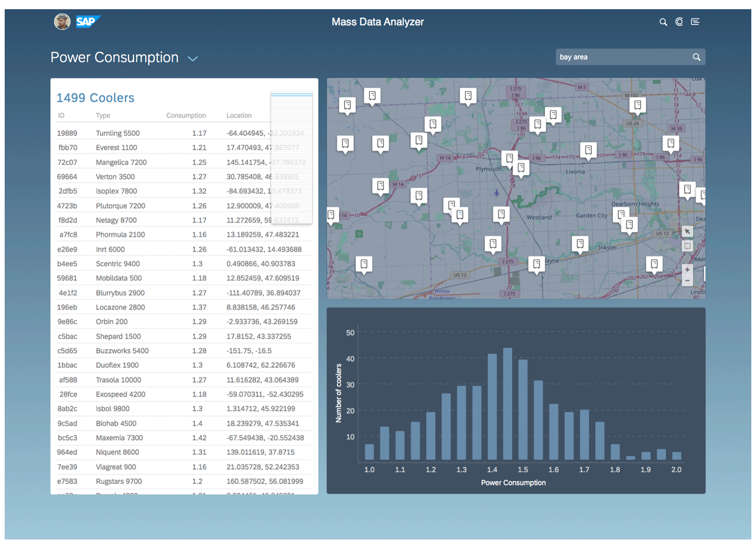The height and width of the screenshot is (546, 756).
Task: Select the cooler marker above Inkster label
Action: [x=580, y=244]
